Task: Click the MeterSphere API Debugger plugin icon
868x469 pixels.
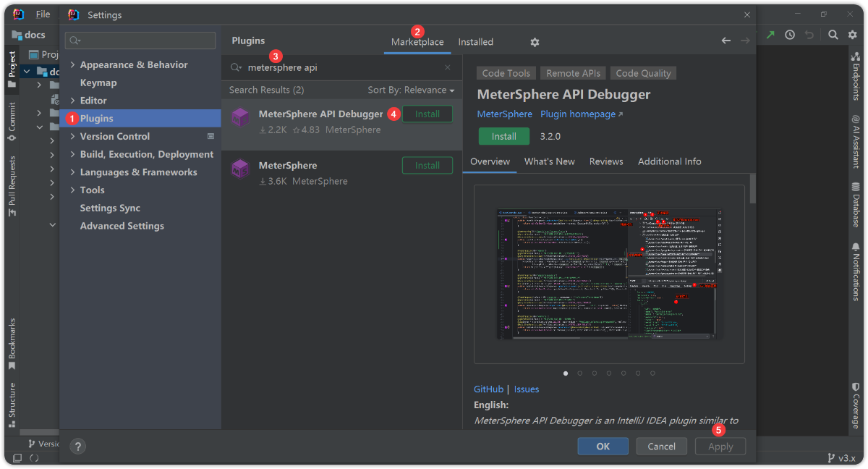Action: [x=240, y=117]
